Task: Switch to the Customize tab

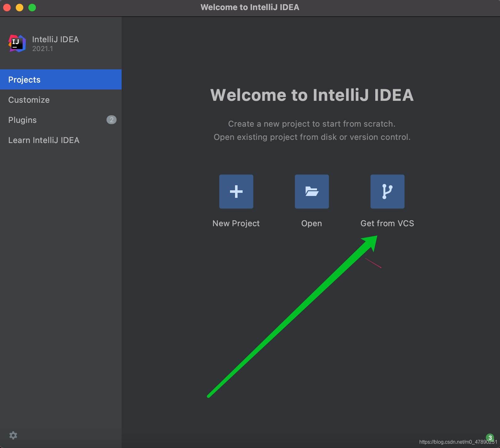Action: point(61,100)
